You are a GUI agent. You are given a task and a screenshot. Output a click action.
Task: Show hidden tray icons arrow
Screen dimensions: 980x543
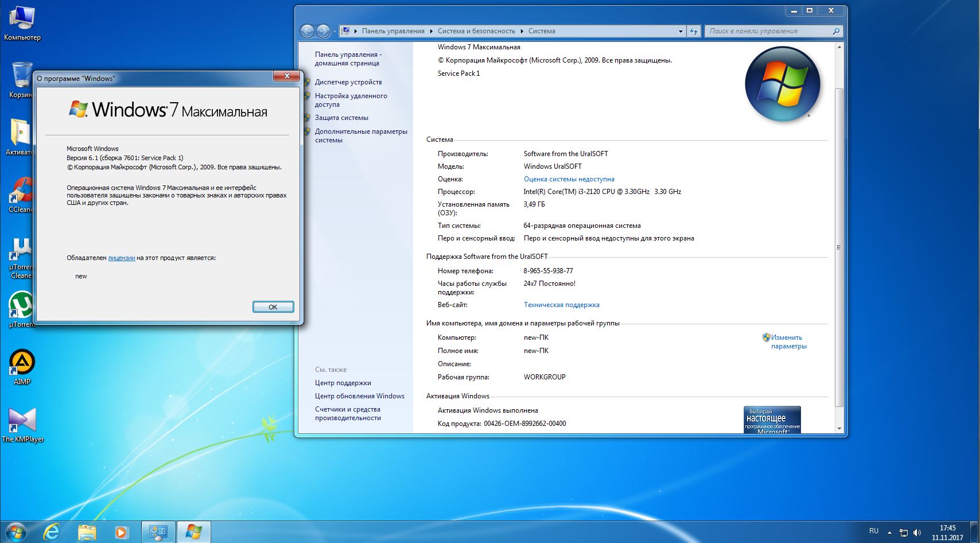(890, 533)
